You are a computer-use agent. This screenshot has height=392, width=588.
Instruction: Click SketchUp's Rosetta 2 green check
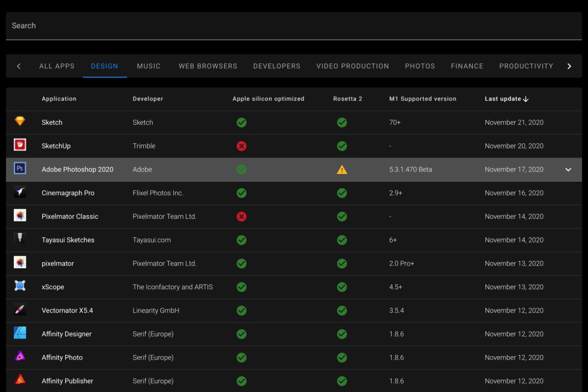coord(342,146)
